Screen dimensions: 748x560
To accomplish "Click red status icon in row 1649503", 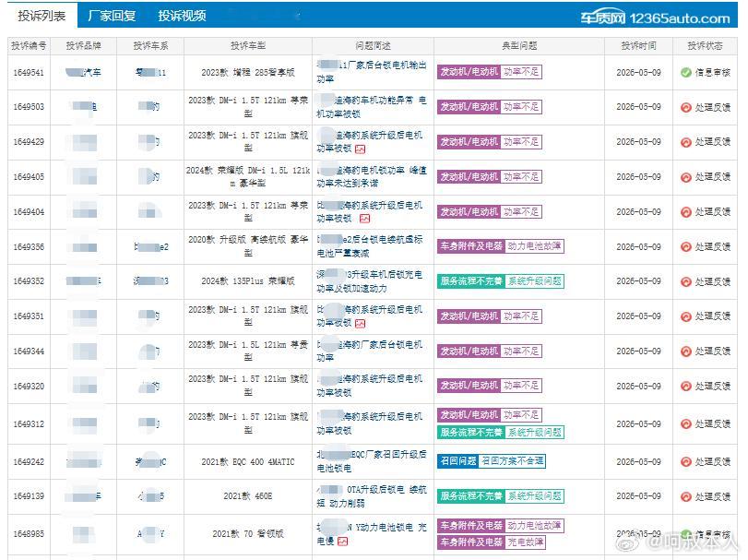I will coord(686,107).
